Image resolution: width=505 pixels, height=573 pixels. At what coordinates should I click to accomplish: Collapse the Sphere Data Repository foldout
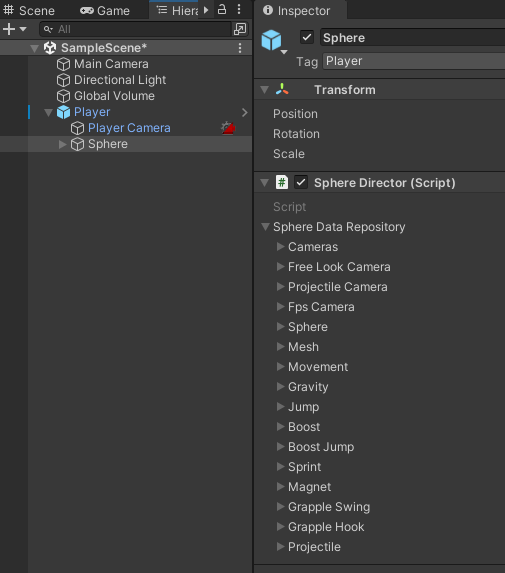[x=266, y=227]
